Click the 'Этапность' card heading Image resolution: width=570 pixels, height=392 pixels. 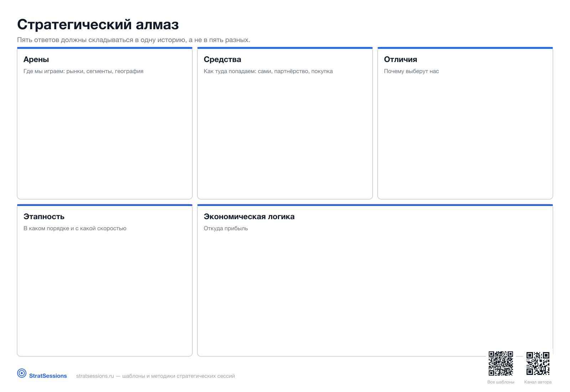(44, 217)
